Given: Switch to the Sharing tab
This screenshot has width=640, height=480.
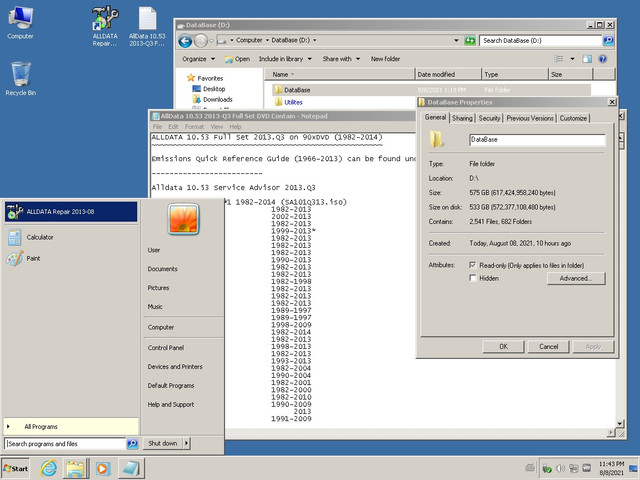Looking at the screenshot, I should (x=462, y=118).
